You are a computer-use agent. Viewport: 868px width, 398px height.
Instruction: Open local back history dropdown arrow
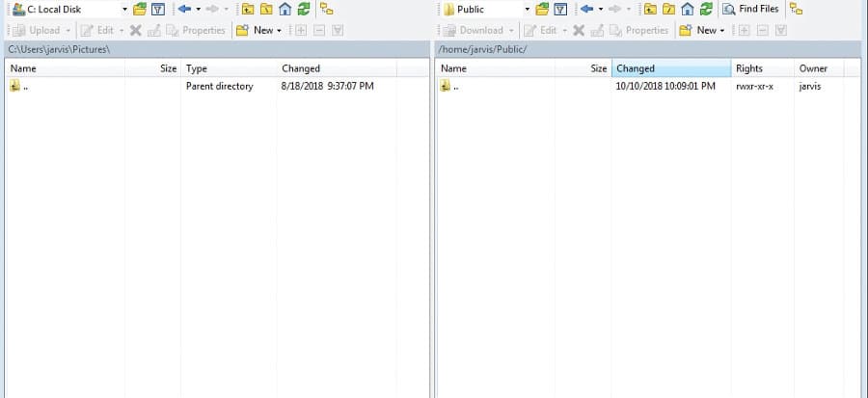[198, 10]
